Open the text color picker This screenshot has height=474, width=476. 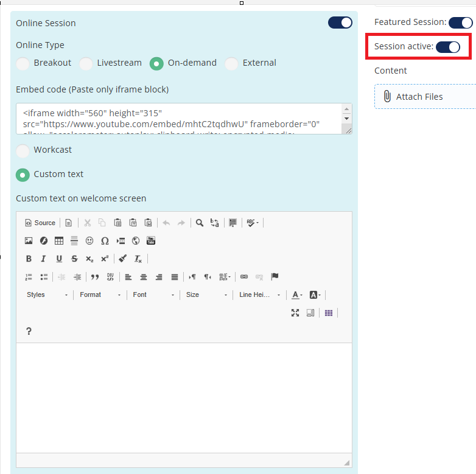coord(297,295)
